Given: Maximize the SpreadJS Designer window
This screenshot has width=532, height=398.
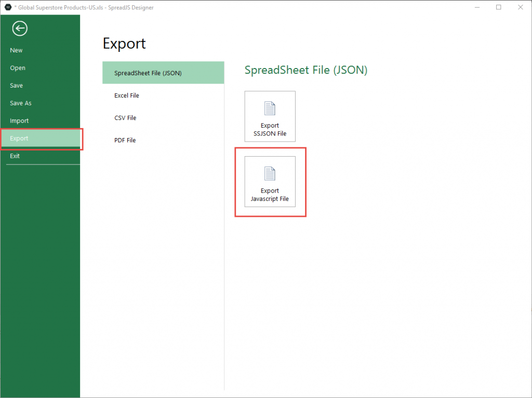Looking at the screenshot, I should (498, 7).
